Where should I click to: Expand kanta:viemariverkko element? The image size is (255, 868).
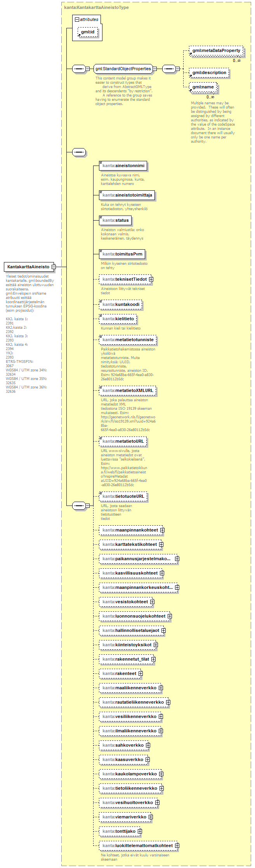click(x=151, y=817)
